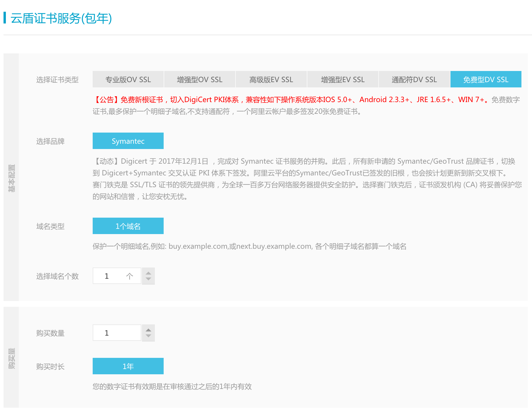Screen dimensions: 532x413
Task: Click the 选择证书类型 label
Action: click(57, 80)
